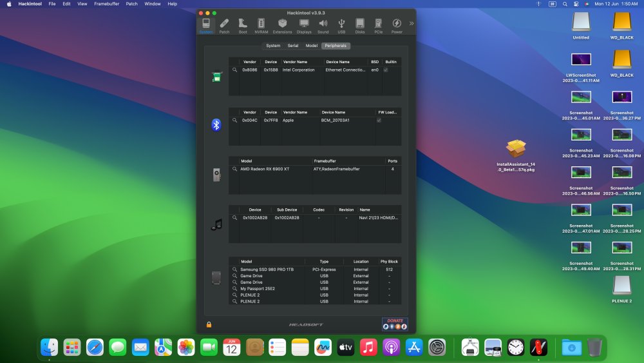Select the System toolbar section
The height and width of the screenshot is (363, 644).
[206, 26]
